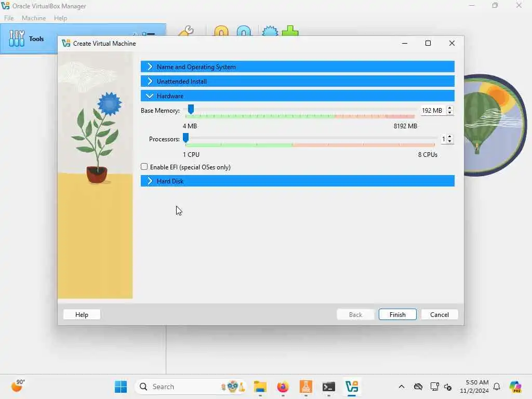The height and width of the screenshot is (399, 532).
Task: Open the Machine menu
Action: [34, 18]
